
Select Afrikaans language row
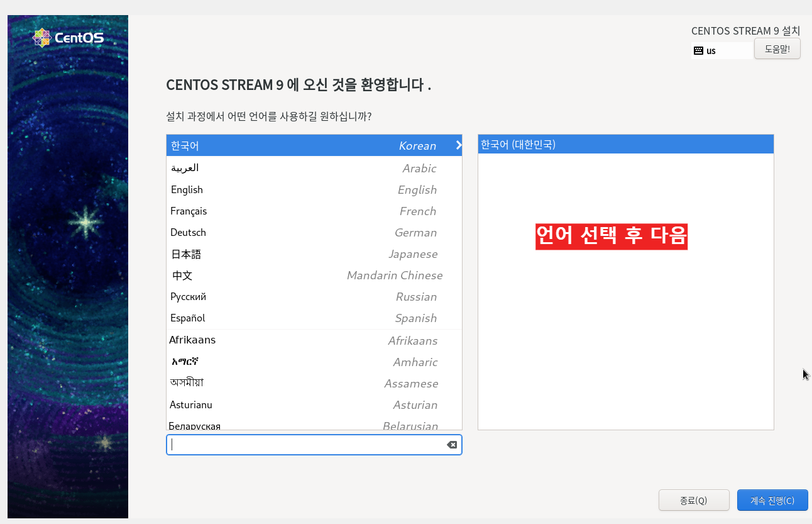point(314,340)
